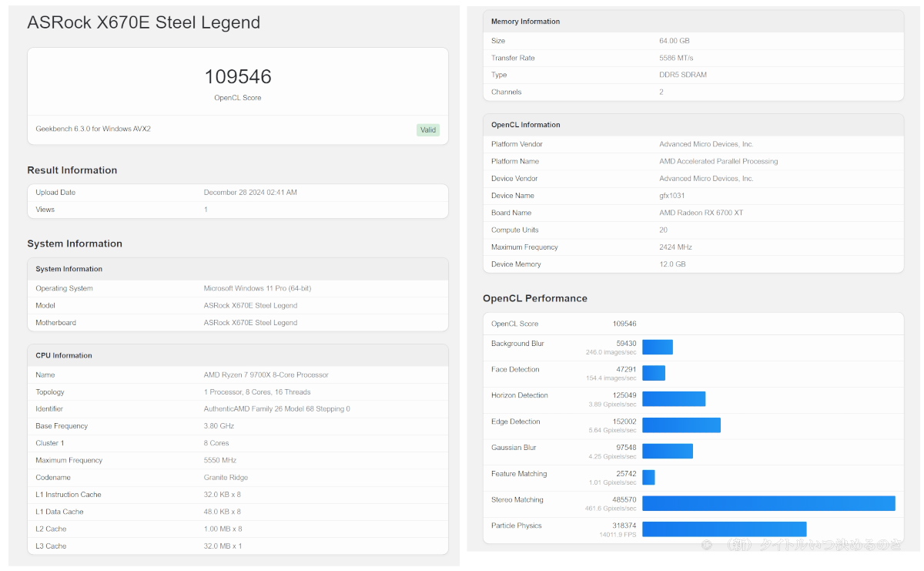
Task: Click the Channels row label
Action: click(x=507, y=92)
